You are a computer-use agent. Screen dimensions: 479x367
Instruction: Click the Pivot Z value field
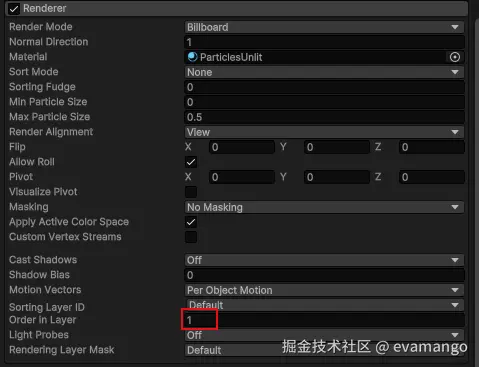pos(431,177)
